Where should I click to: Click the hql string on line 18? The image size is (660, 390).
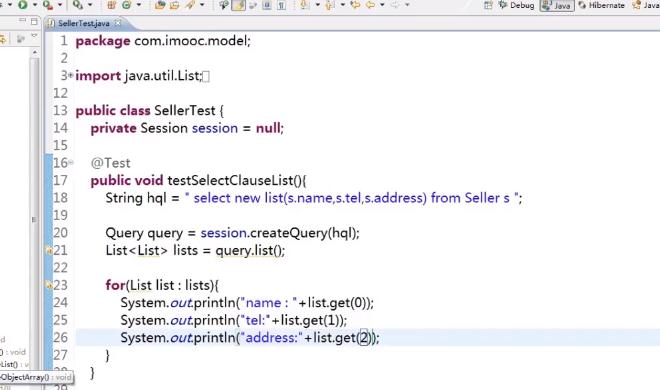[351, 198]
